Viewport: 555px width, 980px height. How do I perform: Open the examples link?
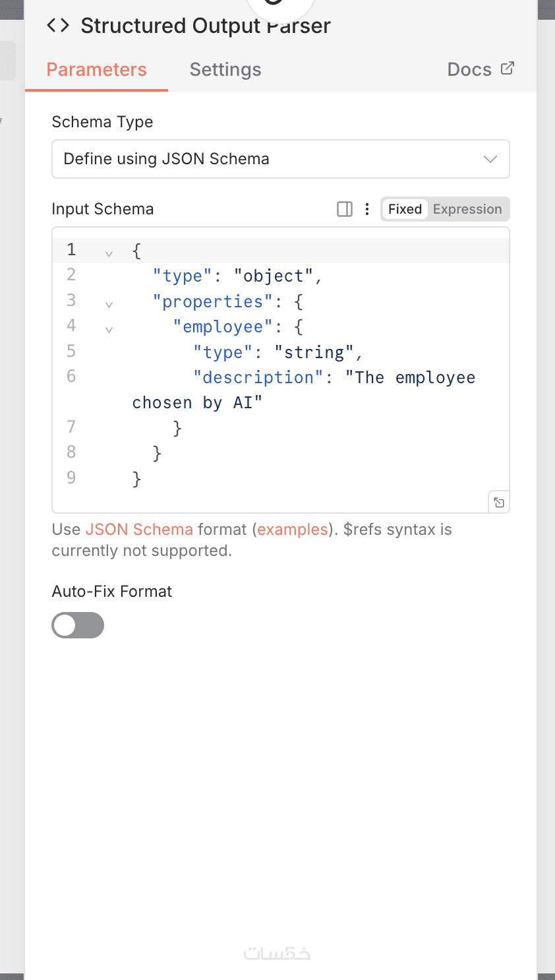[x=293, y=530]
